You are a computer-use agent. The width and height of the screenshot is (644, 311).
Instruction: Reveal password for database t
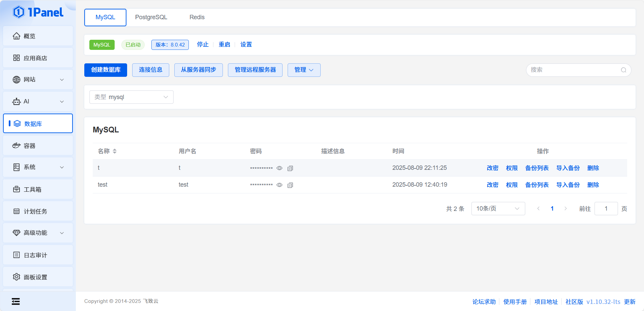pos(280,168)
